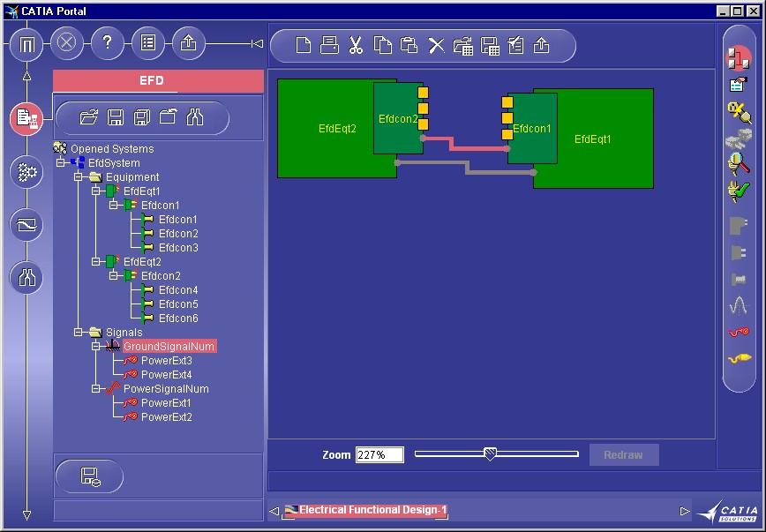The width and height of the screenshot is (766, 532).
Task: Select PowerExt3 in the tree
Action: (x=166, y=361)
